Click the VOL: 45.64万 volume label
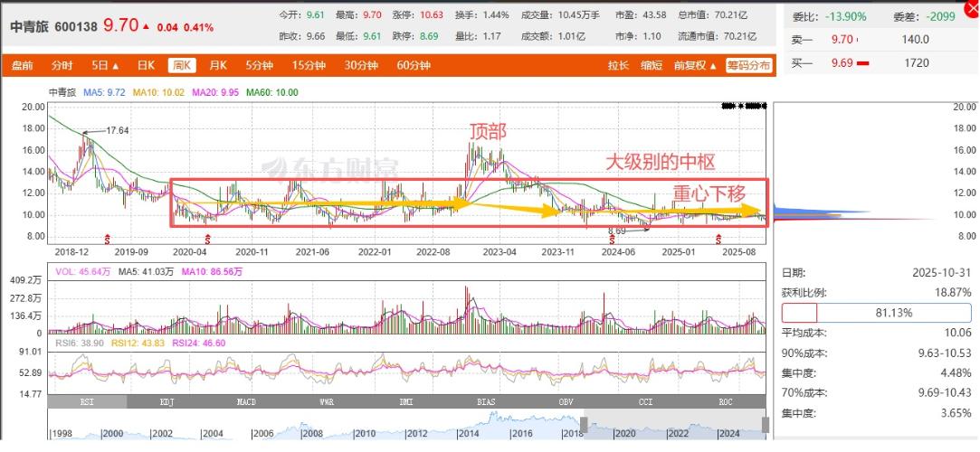 [83, 271]
